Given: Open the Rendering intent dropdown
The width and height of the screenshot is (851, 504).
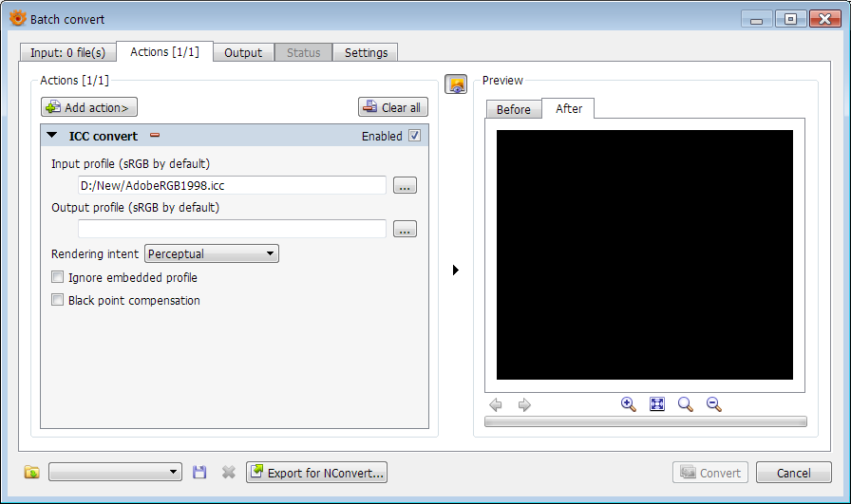Looking at the screenshot, I should (x=212, y=253).
